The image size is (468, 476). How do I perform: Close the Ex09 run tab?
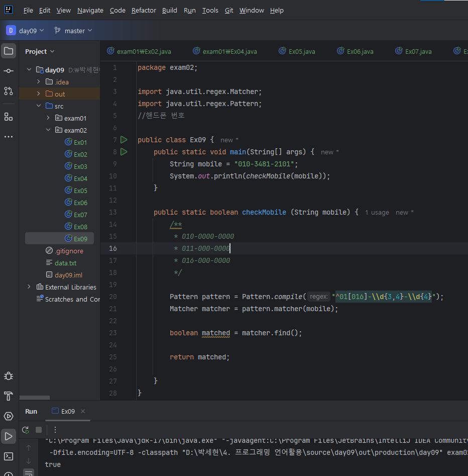(83, 411)
